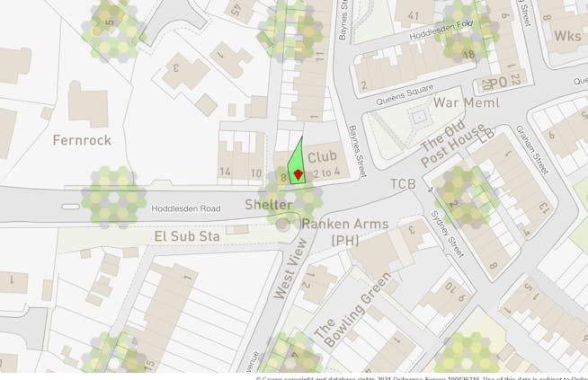The image size is (588, 380).
Task: Click the PO building label
Action: tap(499, 83)
